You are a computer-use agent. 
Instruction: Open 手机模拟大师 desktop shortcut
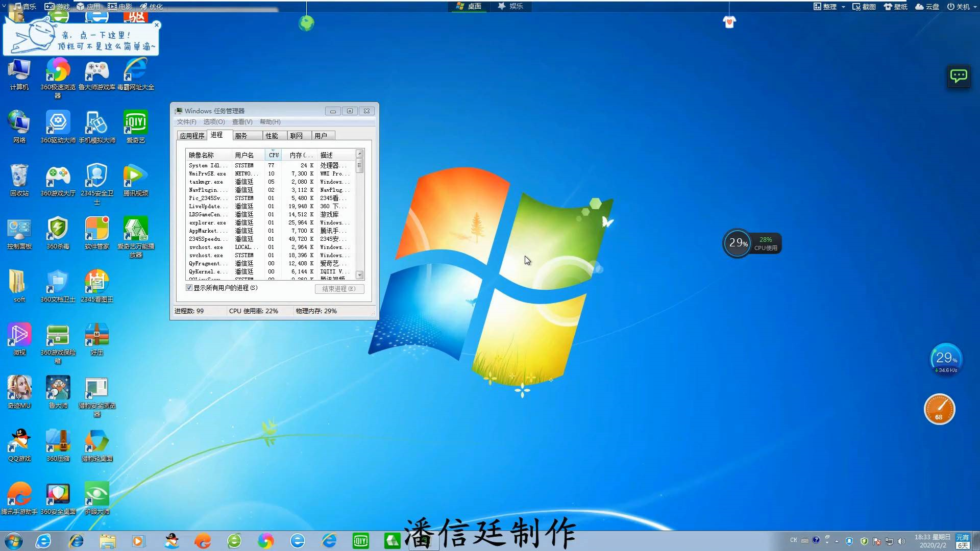click(97, 127)
